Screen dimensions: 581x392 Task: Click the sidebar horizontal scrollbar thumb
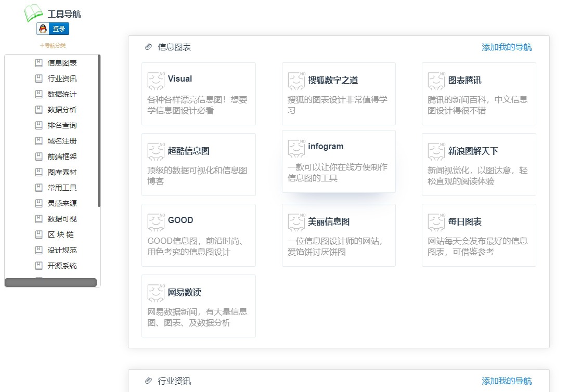50,282
